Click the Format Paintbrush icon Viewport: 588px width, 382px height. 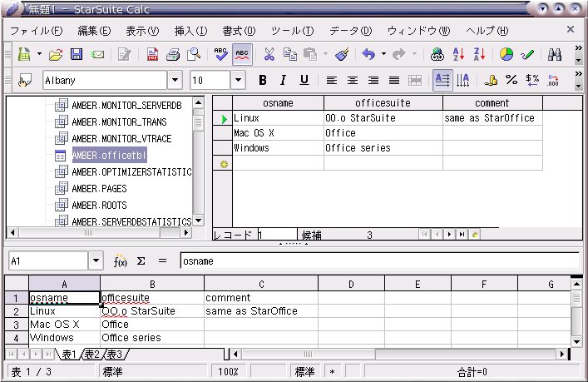pos(342,55)
